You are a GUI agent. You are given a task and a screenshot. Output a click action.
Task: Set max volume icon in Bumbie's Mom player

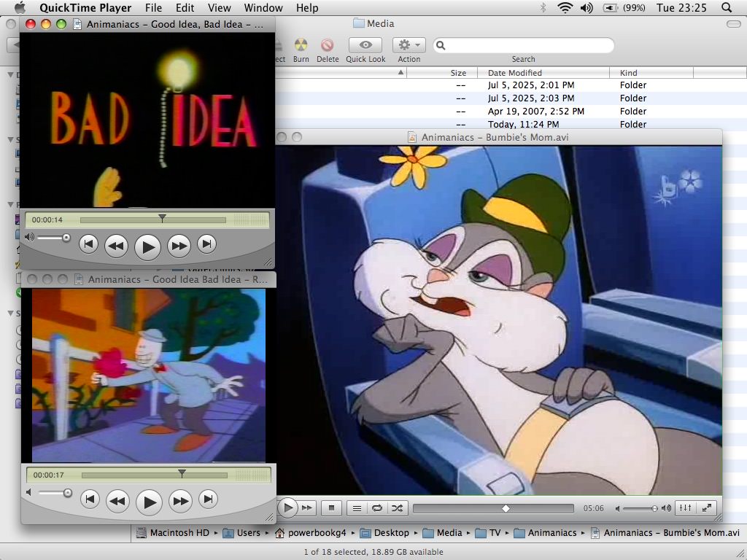pyautogui.click(x=667, y=508)
